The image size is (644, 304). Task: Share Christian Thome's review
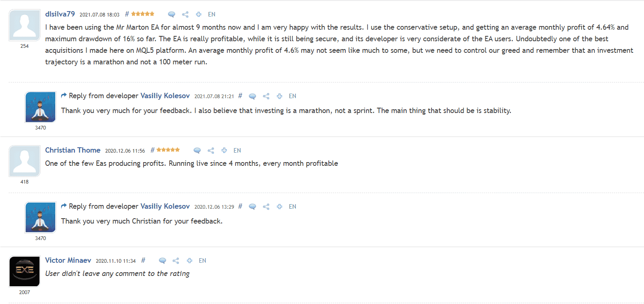coord(211,151)
